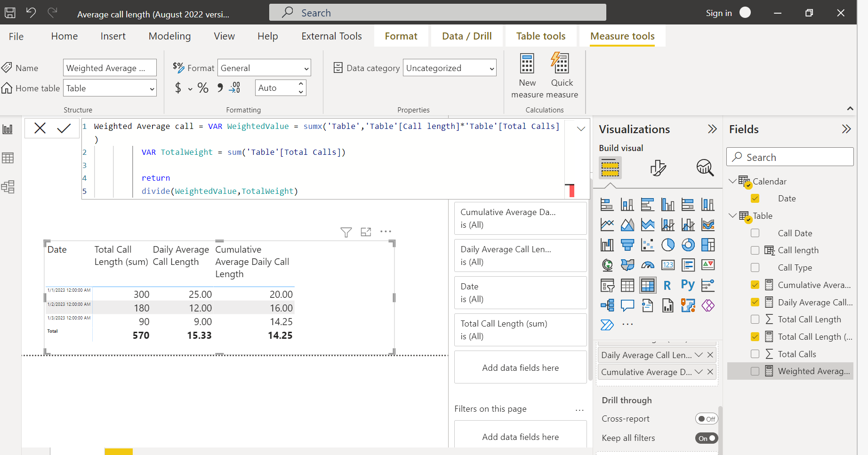Toggle the Cross-report drill through switch
Image resolution: width=868 pixels, height=455 pixels.
[x=707, y=419]
